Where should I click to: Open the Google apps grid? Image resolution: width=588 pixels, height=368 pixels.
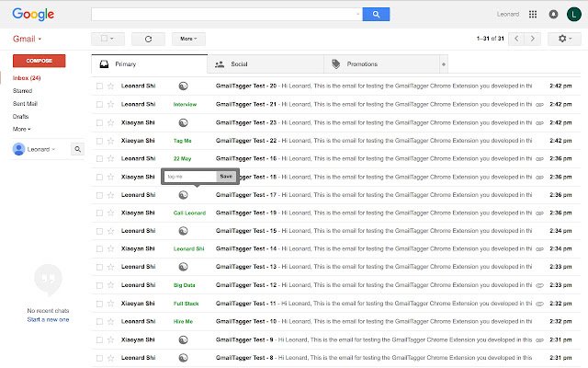click(x=533, y=15)
